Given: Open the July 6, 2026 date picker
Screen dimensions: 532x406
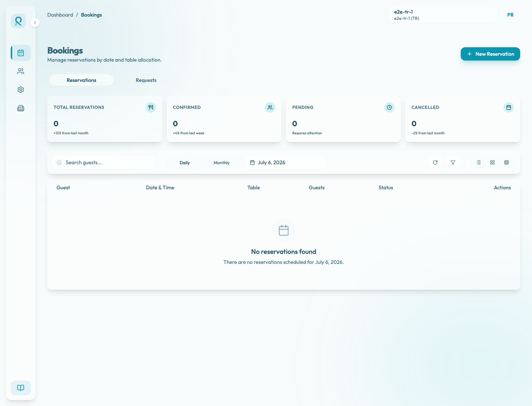Looking at the screenshot, I should click(286, 162).
